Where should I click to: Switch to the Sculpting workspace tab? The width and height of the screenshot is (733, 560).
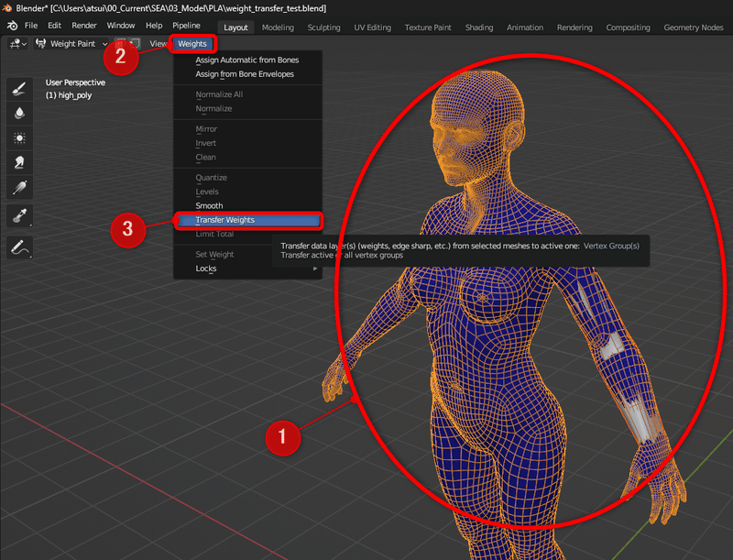323,27
